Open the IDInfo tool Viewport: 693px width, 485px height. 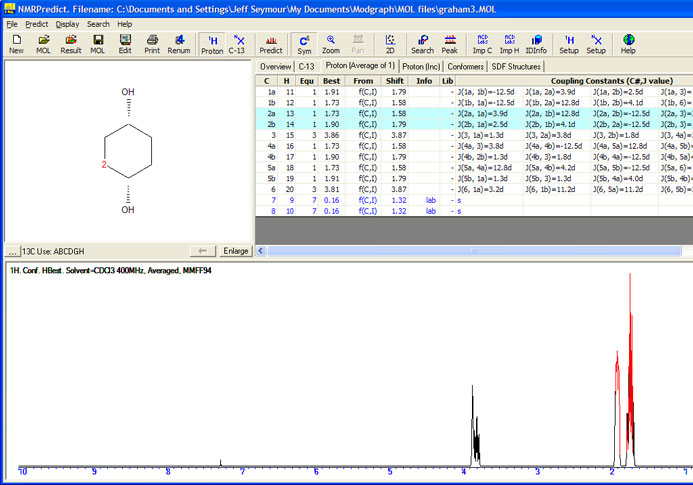pos(537,43)
